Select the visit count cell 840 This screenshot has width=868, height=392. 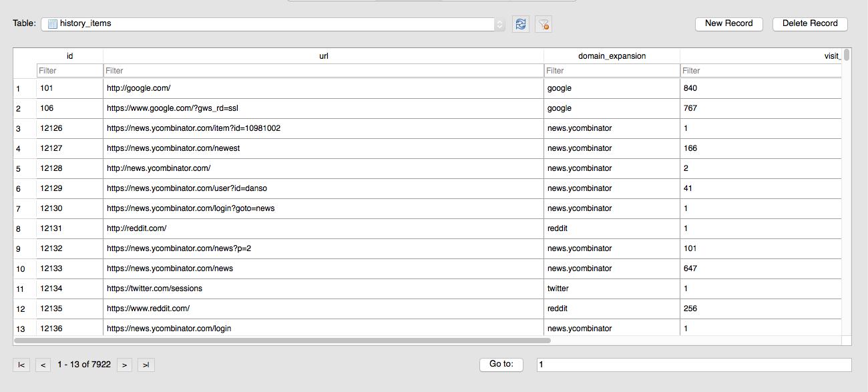(761, 88)
